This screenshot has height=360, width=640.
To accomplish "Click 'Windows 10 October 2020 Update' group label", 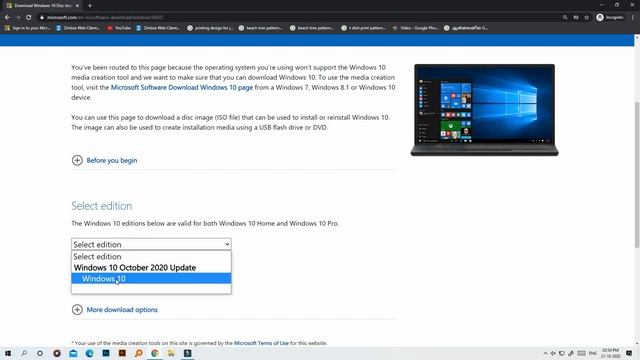I will 151,268.
